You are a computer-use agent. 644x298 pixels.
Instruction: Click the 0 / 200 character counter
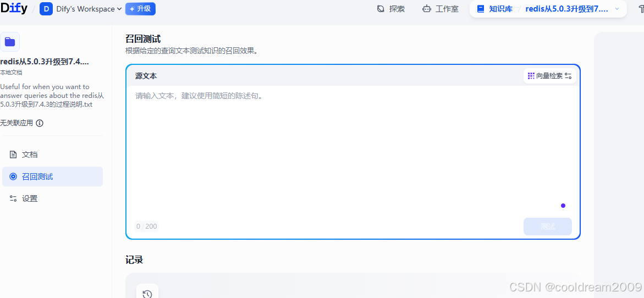pyautogui.click(x=146, y=226)
